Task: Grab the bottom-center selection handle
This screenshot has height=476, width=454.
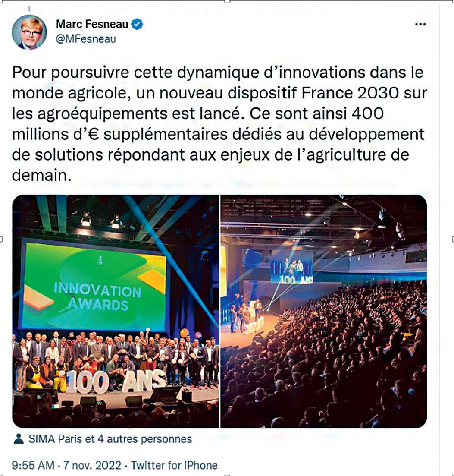Action: (x=228, y=475)
